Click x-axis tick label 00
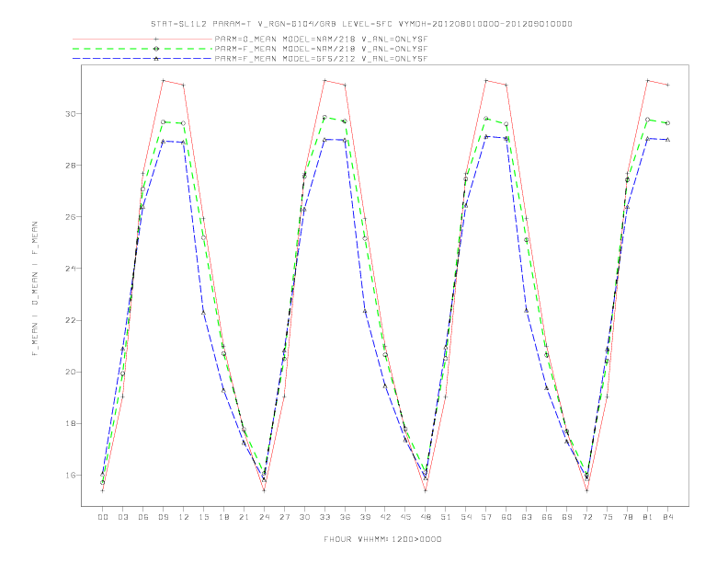This screenshot has height=563, width=728. coord(103,517)
